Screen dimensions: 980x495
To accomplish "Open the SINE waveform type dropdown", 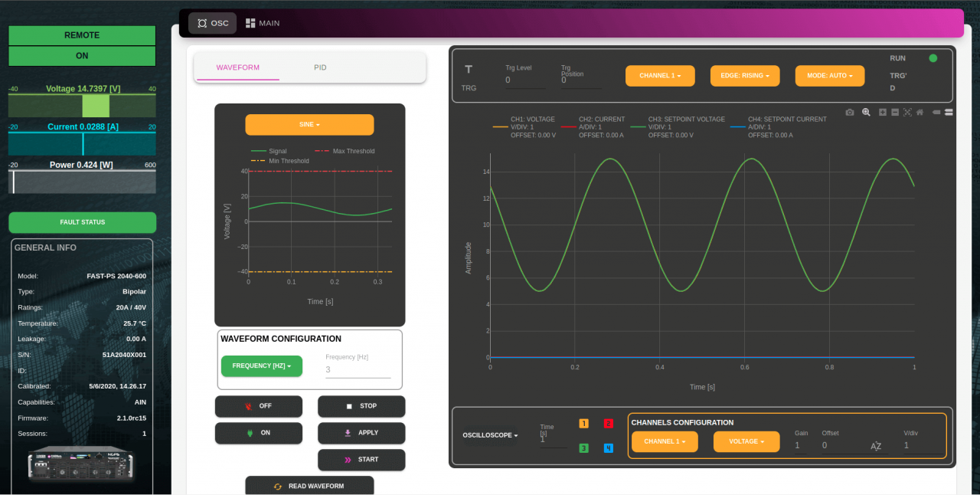I will coord(309,124).
